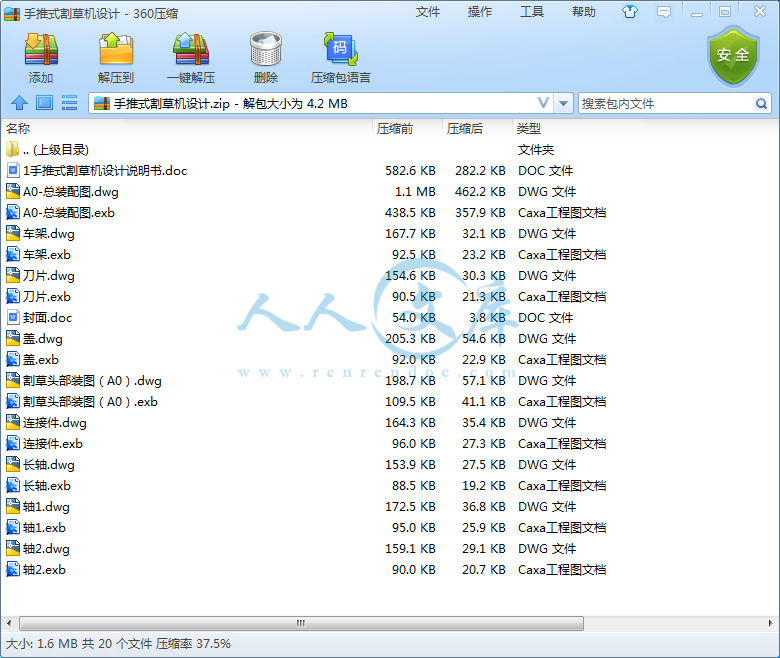This screenshot has height=658, width=780.
Task: Click the archive icon in path bar
Action: pos(102,103)
